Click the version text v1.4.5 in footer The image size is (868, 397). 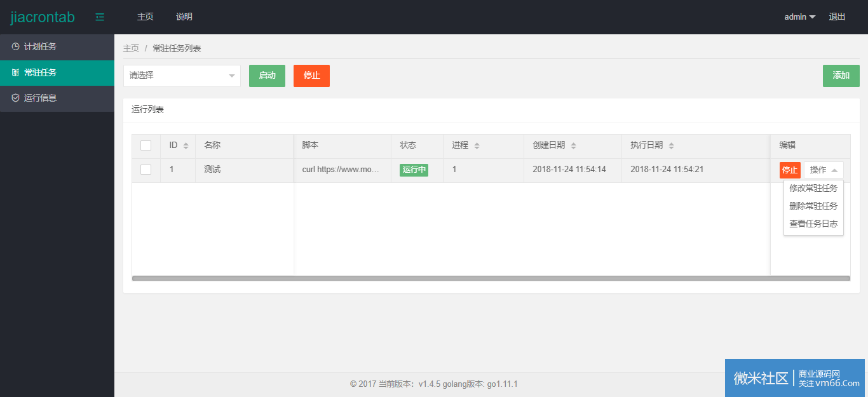[x=431, y=384]
